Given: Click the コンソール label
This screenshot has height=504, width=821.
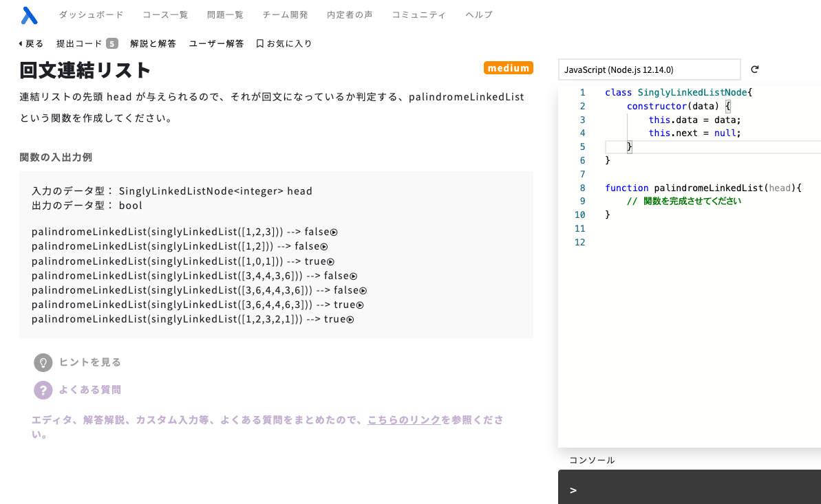Looking at the screenshot, I should (x=592, y=460).
